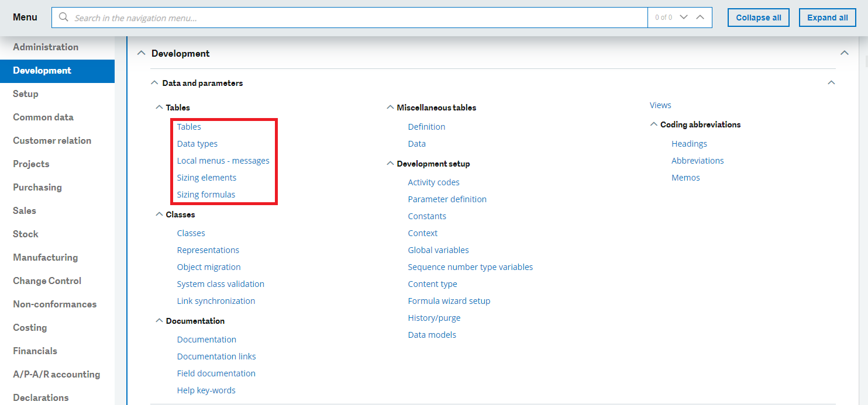Image resolution: width=868 pixels, height=405 pixels.
Task: Open the Object migration link
Action: point(209,267)
